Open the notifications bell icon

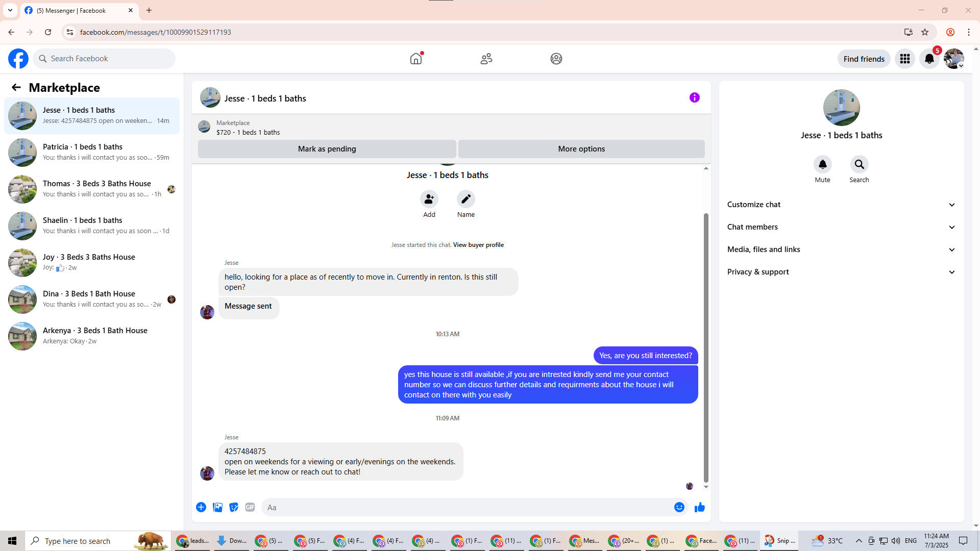pos(929,59)
